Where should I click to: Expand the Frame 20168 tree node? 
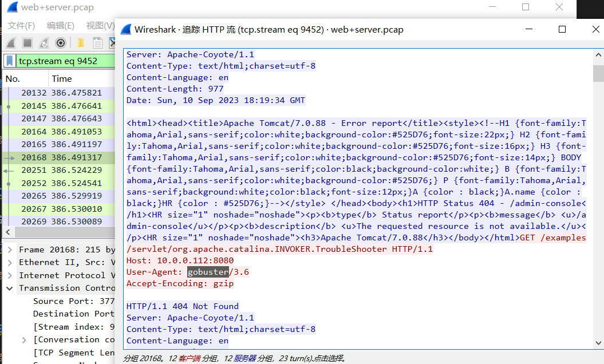(9, 250)
